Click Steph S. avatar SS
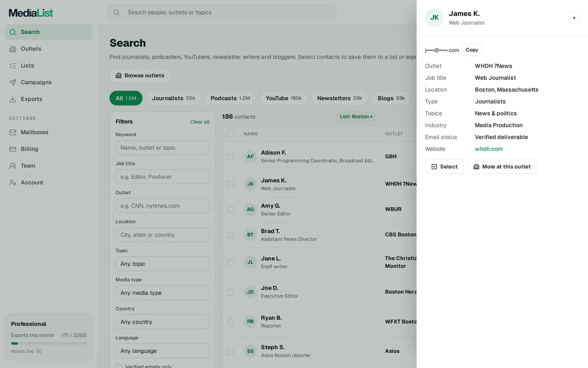The height and width of the screenshot is (368, 588). click(250, 351)
